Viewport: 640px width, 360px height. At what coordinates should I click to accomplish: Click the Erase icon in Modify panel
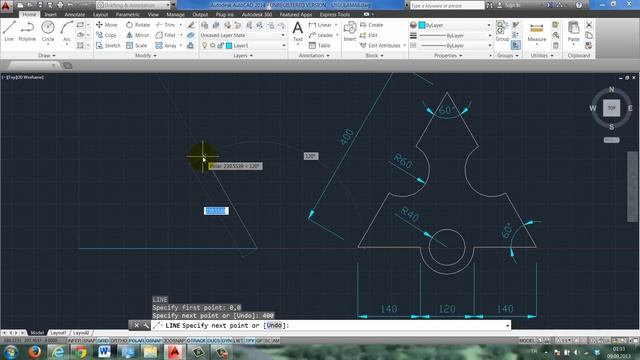[x=191, y=25]
